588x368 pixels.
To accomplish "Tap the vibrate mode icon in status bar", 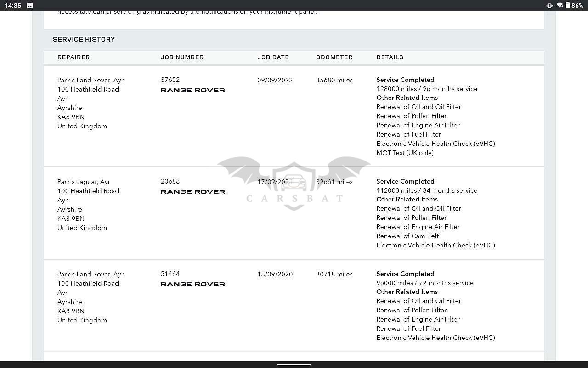I will pos(549,6).
